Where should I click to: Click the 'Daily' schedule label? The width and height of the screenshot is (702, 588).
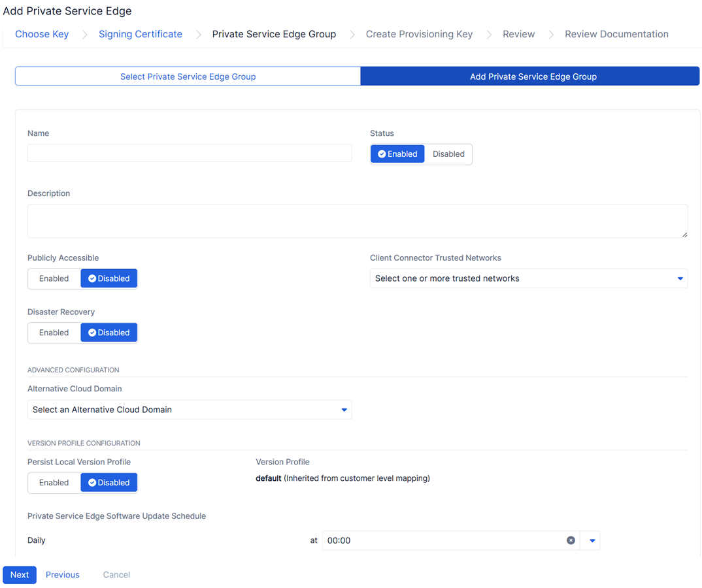(x=36, y=540)
